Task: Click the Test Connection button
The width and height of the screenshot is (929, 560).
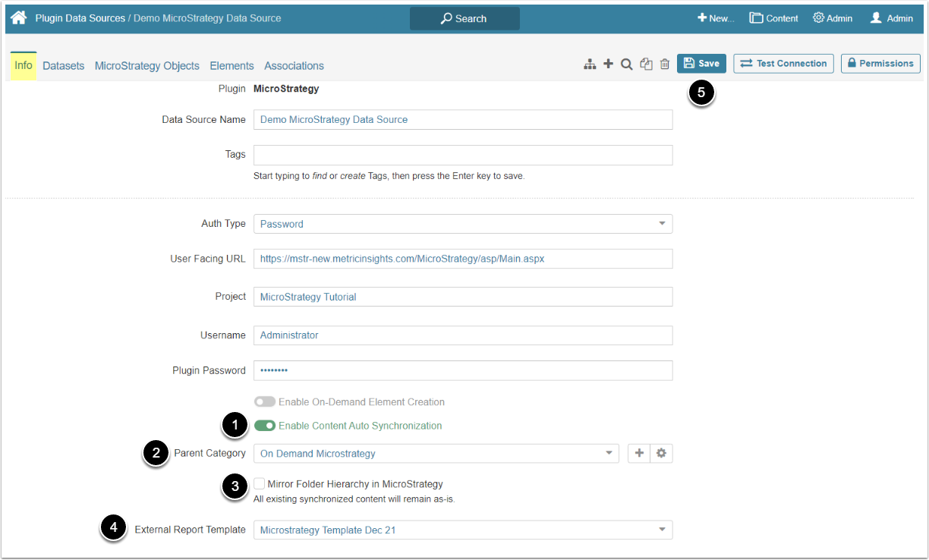Action: (783, 64)
